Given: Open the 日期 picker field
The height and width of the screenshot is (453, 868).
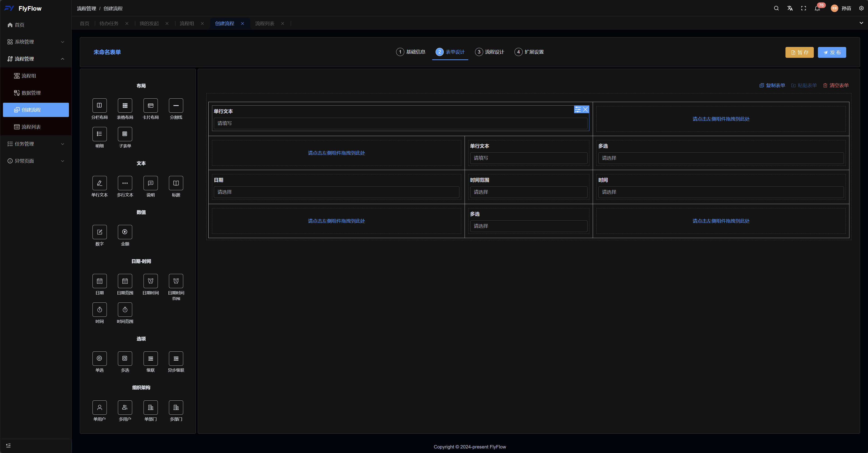Looking at the screenshot, I should tap(337, 192).
